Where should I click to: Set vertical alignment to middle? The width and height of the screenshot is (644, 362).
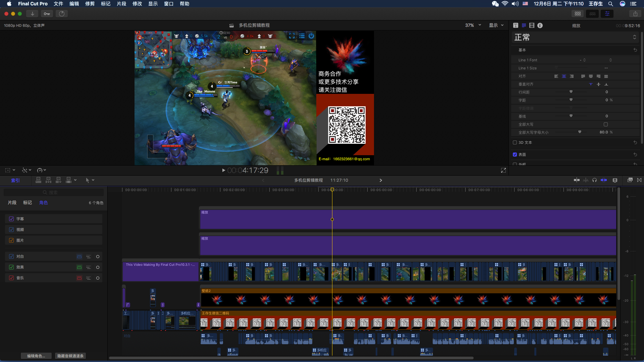(x=598, y=84)
